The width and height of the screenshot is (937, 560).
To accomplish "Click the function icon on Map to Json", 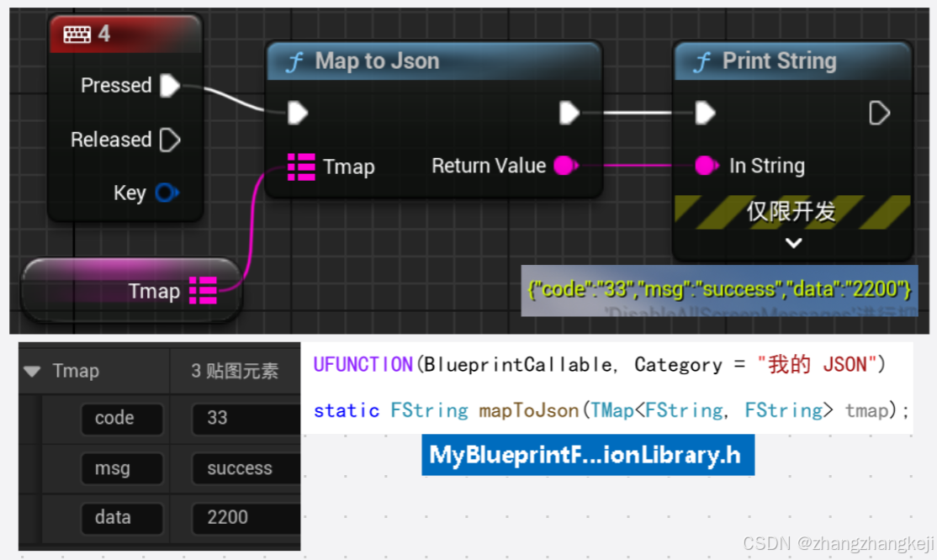I will click(294, 61).
